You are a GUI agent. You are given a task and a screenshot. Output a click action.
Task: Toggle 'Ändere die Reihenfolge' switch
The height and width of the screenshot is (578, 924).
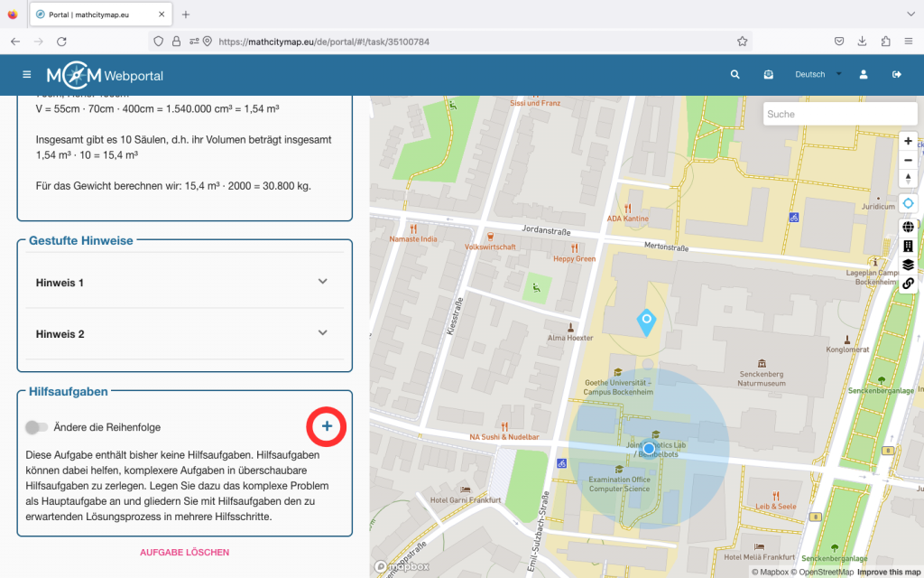click(37, 427)
